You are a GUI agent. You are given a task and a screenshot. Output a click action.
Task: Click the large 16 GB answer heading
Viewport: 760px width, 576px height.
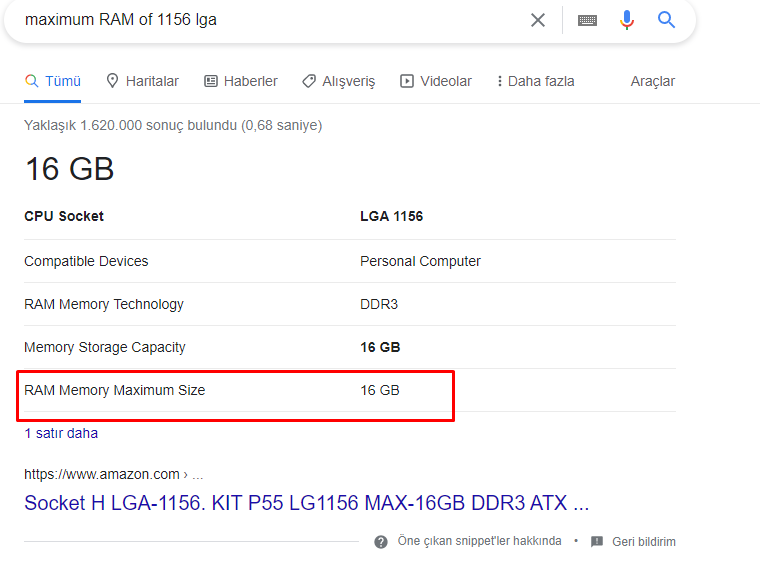69,169
